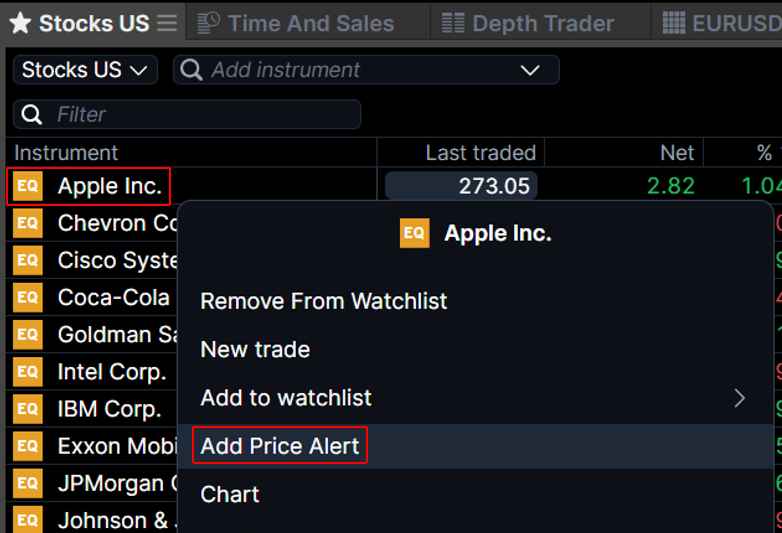This screenshot has height=533, width=782.
Task: Click the EQ icon beside IBM Corp.
Action: coord(28,409)
